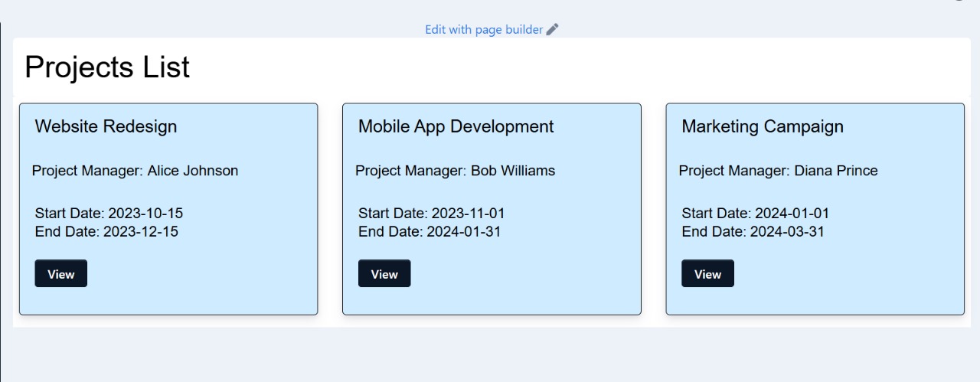This screenshot has width=980, height=382.
Task: Click Start Date: 2023-10-15
Action: (109, 214)
